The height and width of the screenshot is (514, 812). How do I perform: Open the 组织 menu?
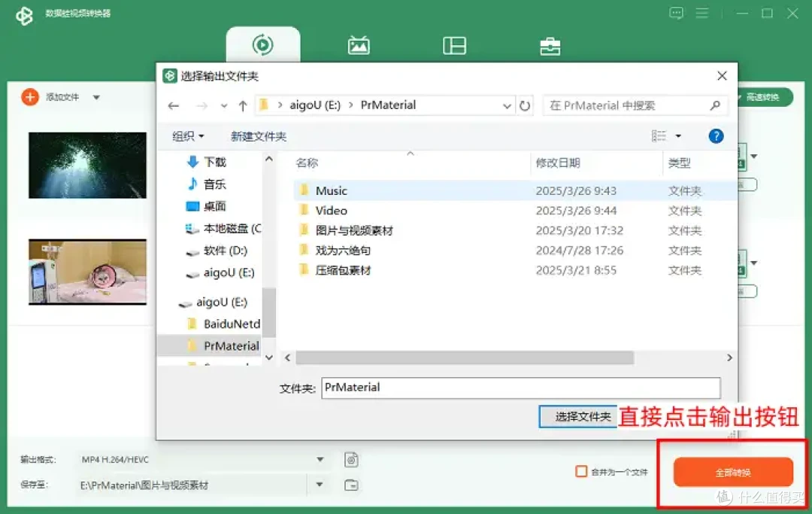pos(188,136)
